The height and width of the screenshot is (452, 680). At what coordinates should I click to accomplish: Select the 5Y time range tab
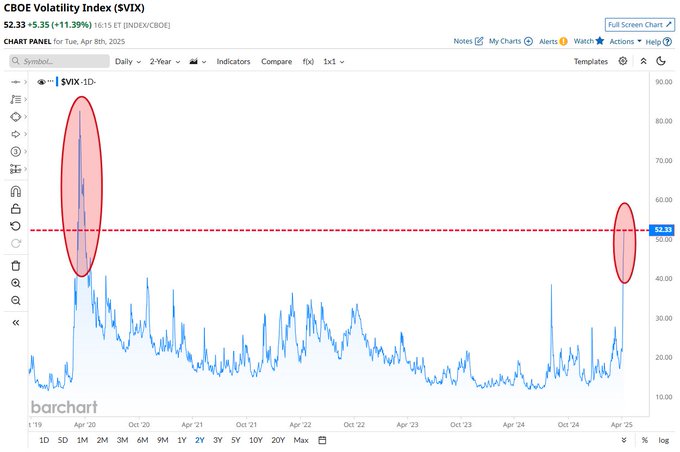pyautogui.click(x=235, y=440)
